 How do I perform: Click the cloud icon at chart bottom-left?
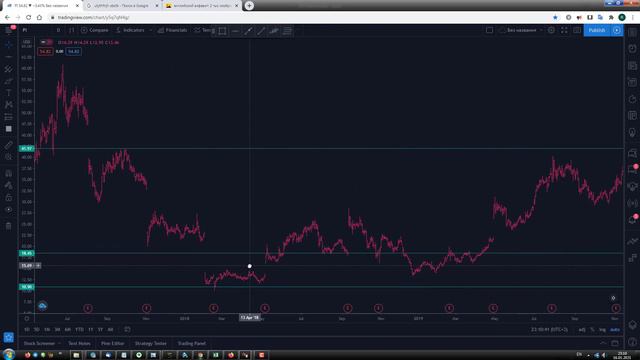pos(42,306)
